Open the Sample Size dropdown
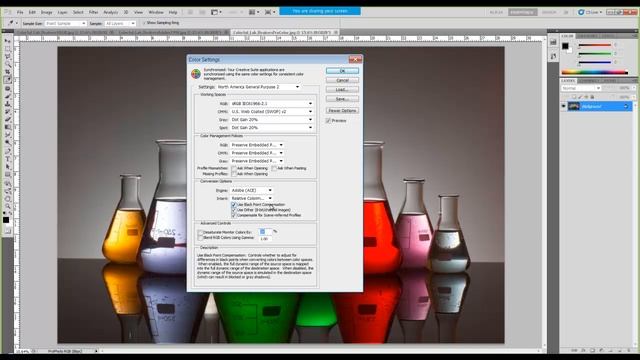 [66, 24]
